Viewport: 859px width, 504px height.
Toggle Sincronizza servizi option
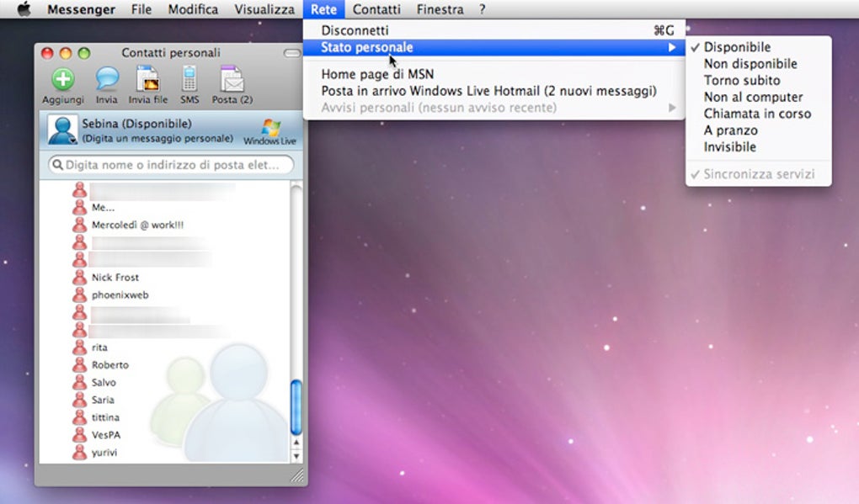point(759,174)
